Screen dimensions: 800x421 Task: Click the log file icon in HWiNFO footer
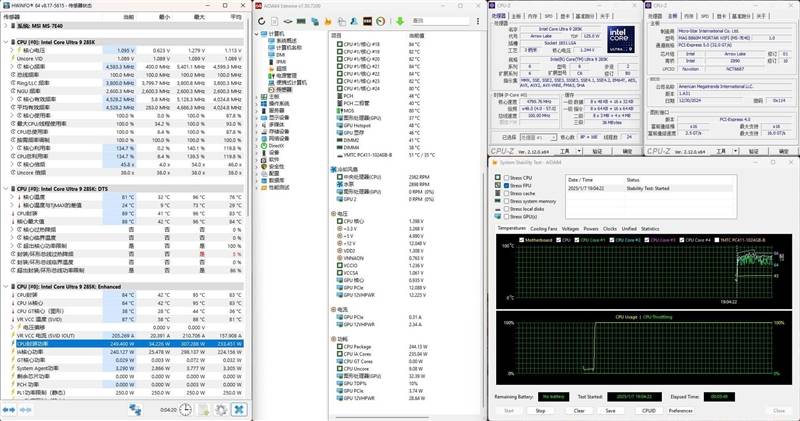pos(204,409)
